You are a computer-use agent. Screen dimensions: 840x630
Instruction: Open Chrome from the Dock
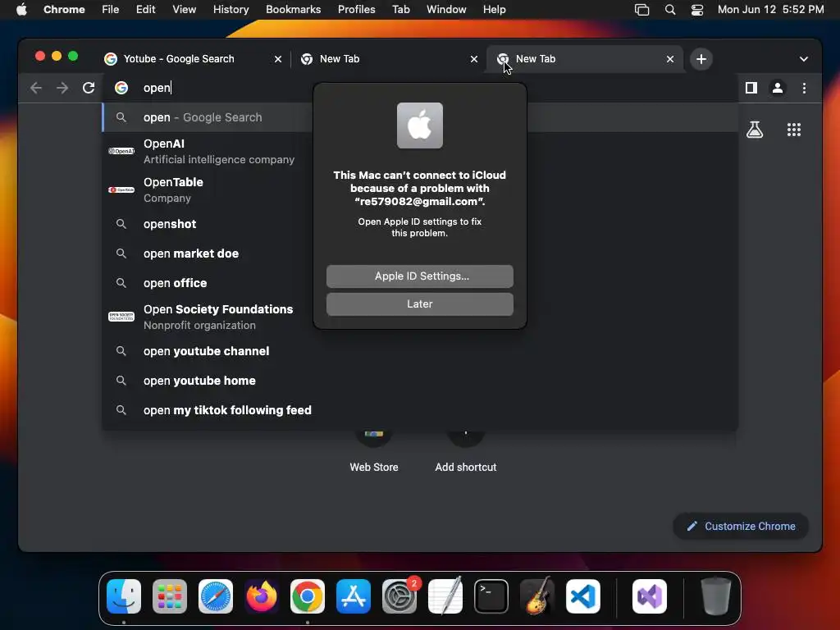(x=308, y=596)
